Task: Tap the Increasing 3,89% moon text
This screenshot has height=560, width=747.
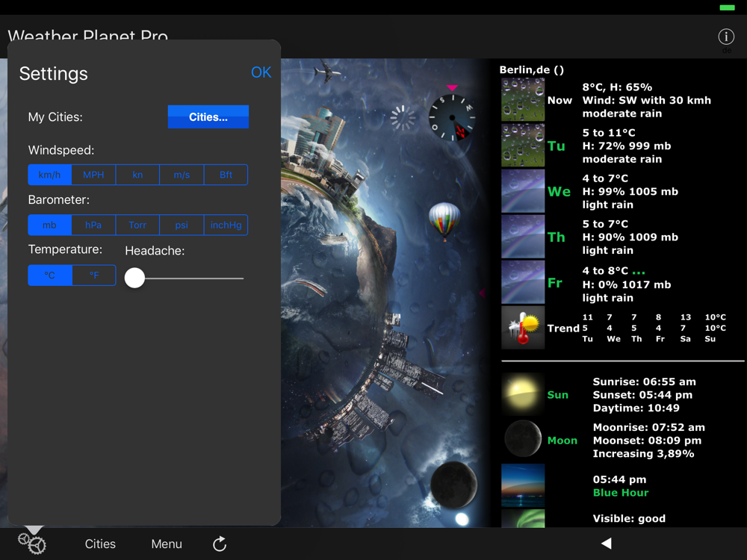Action: [x=643, y=453]
